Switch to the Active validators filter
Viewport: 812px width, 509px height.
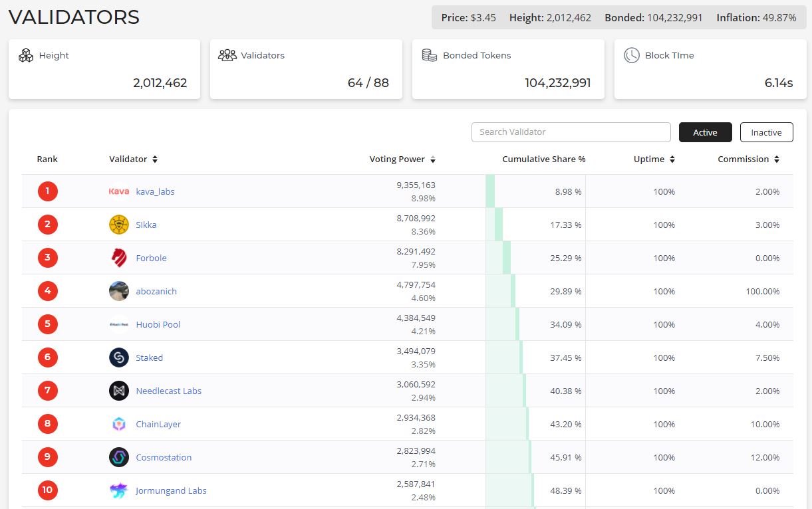click(706, 132)
